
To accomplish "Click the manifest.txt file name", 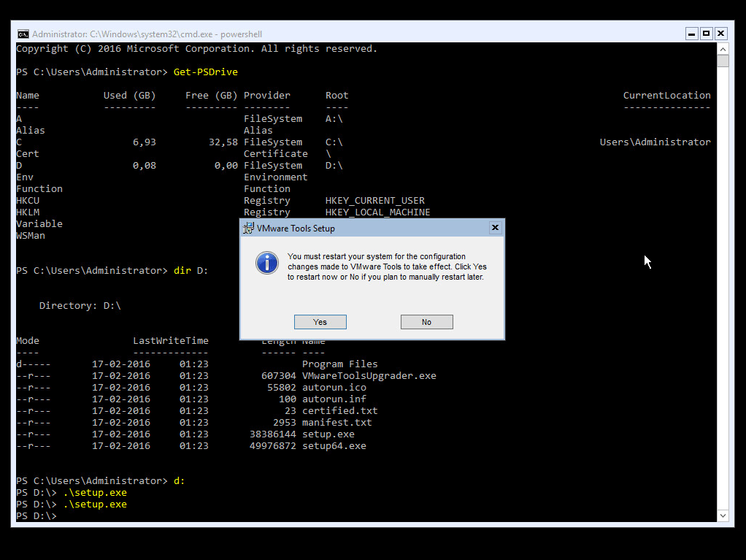I will click(337, 423).
